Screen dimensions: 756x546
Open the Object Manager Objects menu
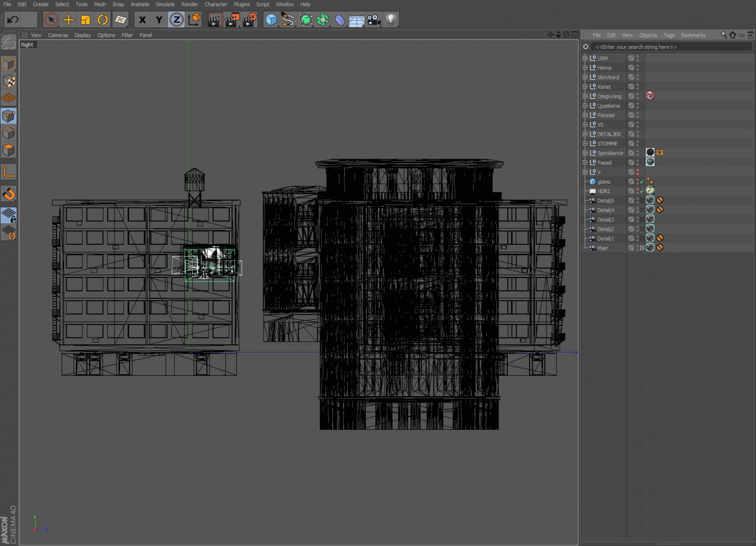point(648,35)
